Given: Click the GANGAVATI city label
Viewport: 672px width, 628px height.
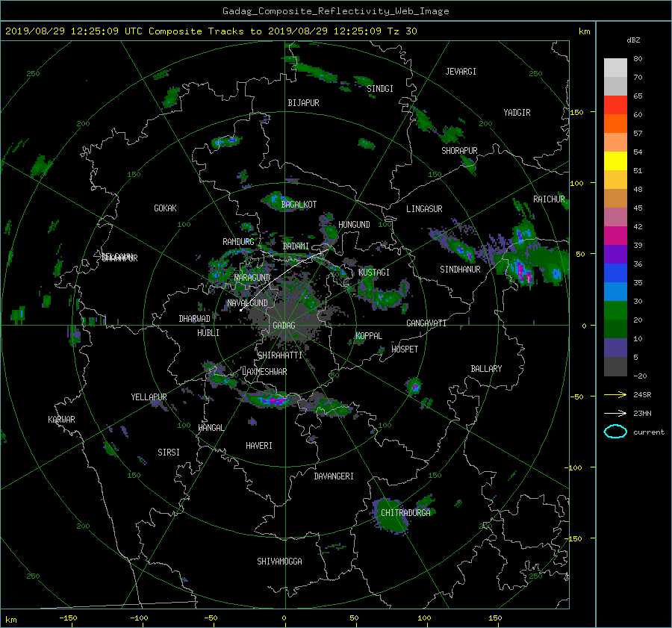Looking at the screenshot, I should (x=426, y=323).
